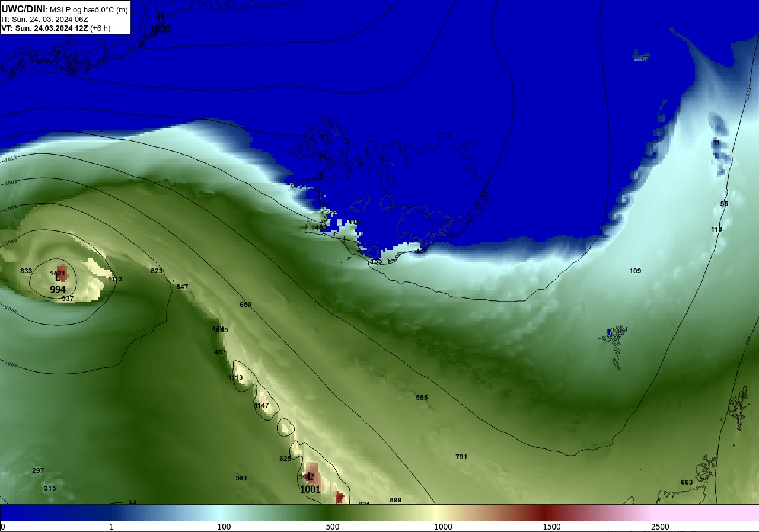
Task: Select the 'MSLP og hæð 0°C (m)' label
Action: tap(88, 9)
